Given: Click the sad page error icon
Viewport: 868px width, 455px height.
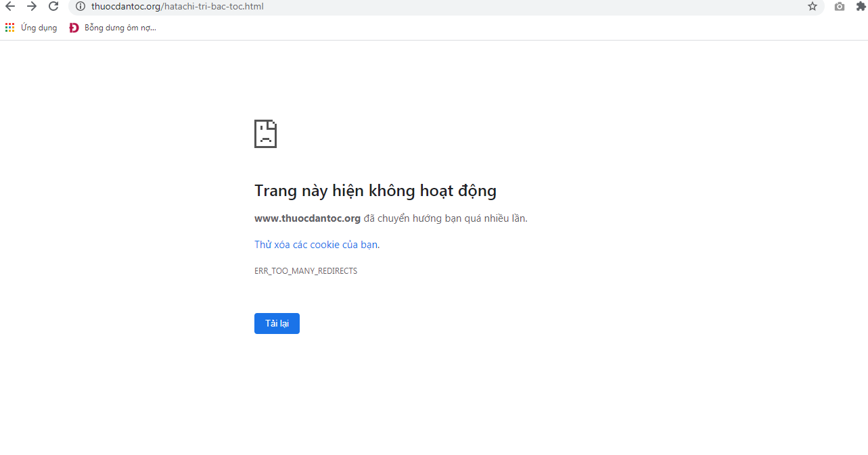Looking at the screenshot, I should point(266,133).
